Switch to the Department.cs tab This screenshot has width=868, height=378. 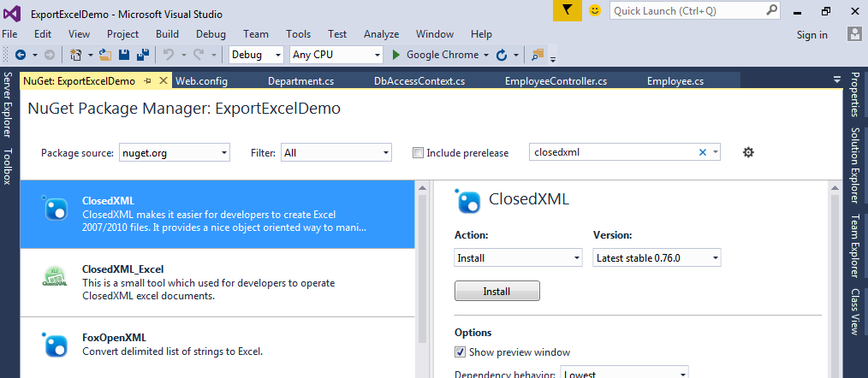301,81
